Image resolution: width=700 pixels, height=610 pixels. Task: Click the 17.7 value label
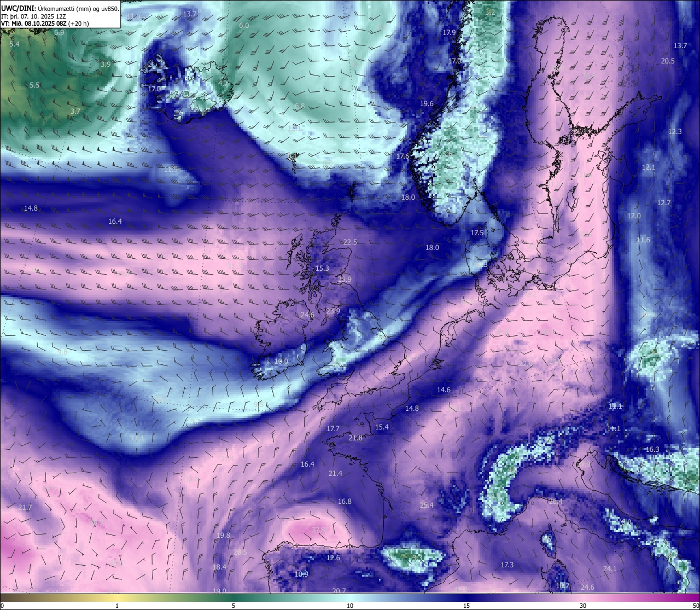coord(332,429)
